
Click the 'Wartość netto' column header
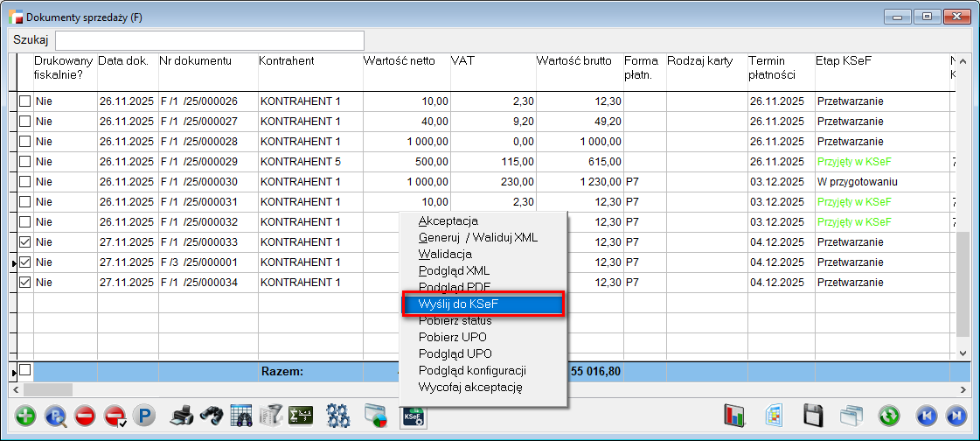point(399,61)
